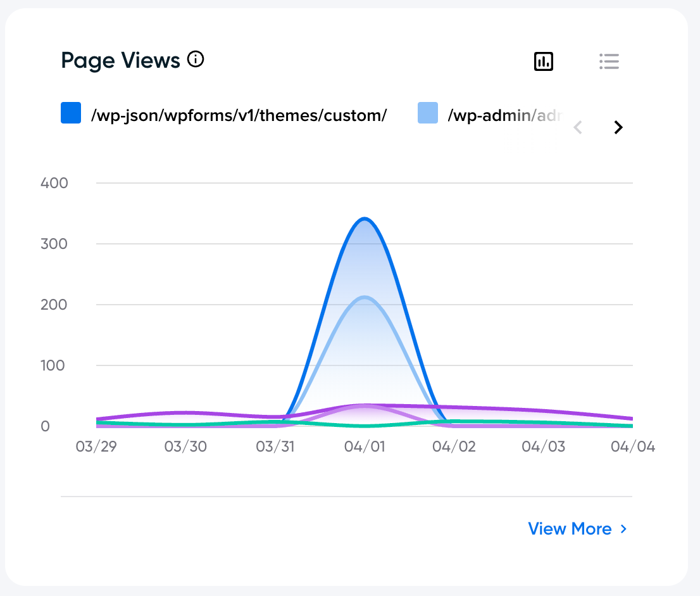Viewport: 700px width, 596px height.
Task: Select the 03/29 date label on x-axis
Action: (x=96, y=447)
